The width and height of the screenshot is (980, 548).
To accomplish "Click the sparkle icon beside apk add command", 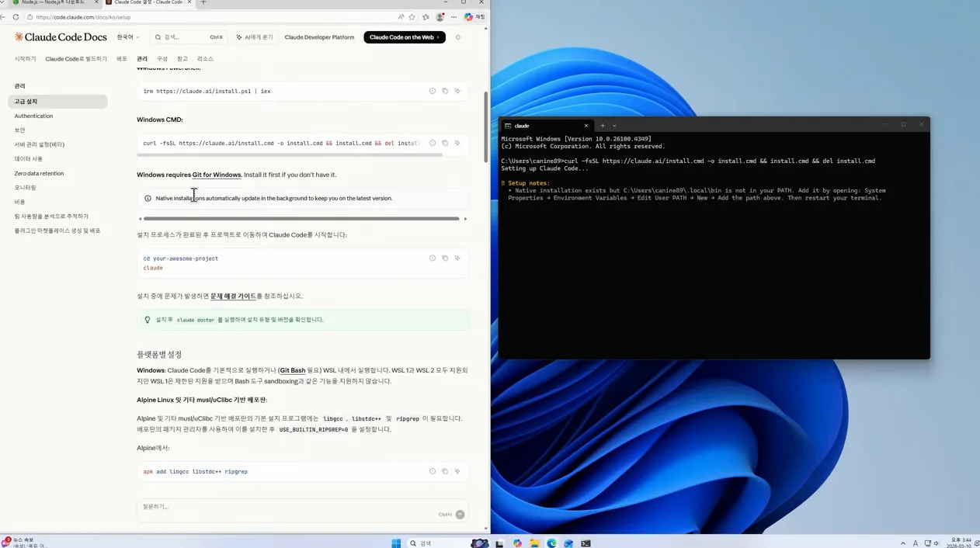I will coord(457,471).
